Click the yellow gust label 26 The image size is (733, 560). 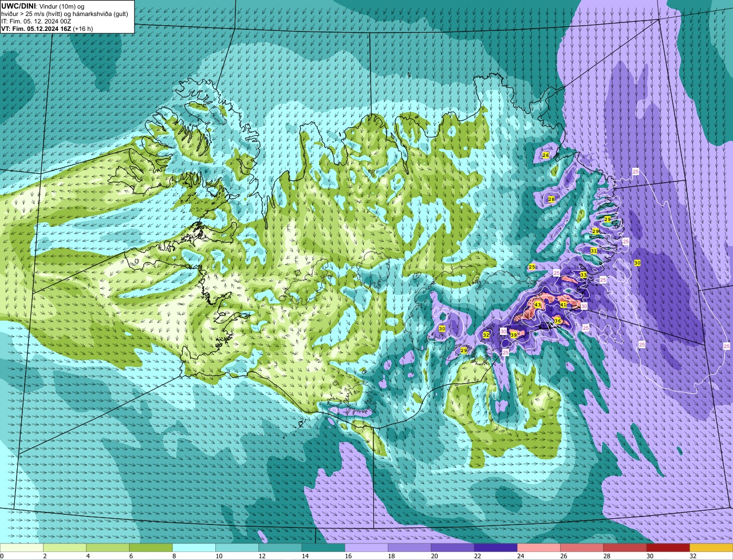[x=545, y=155]
